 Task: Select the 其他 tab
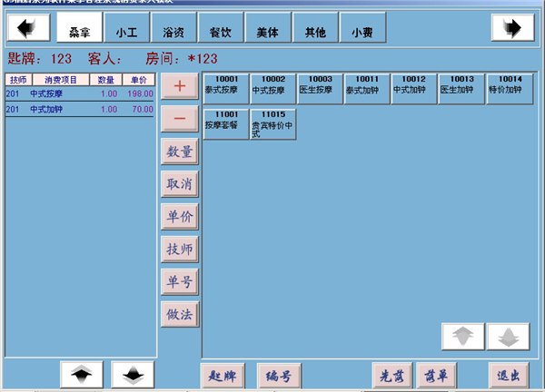coord(315,27)
